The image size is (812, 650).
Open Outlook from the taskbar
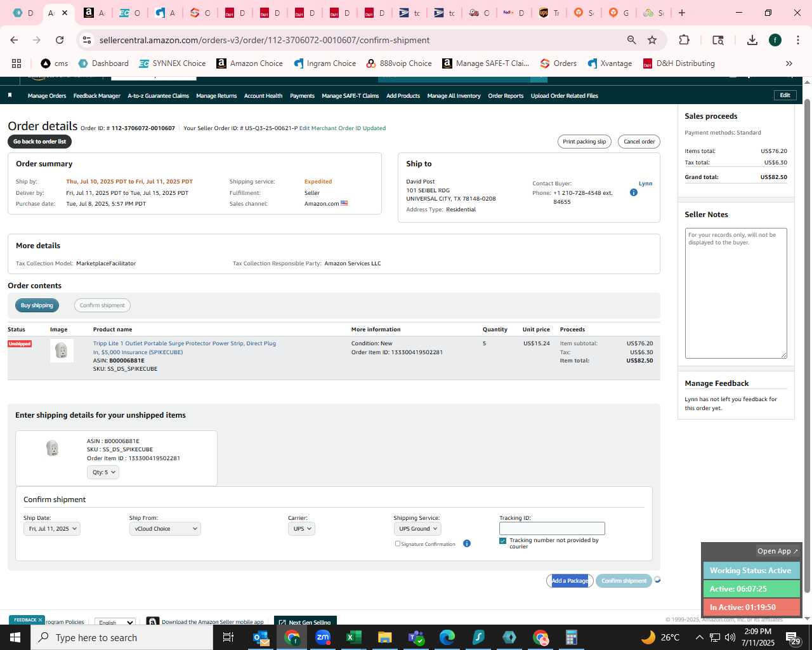(261, 637)
